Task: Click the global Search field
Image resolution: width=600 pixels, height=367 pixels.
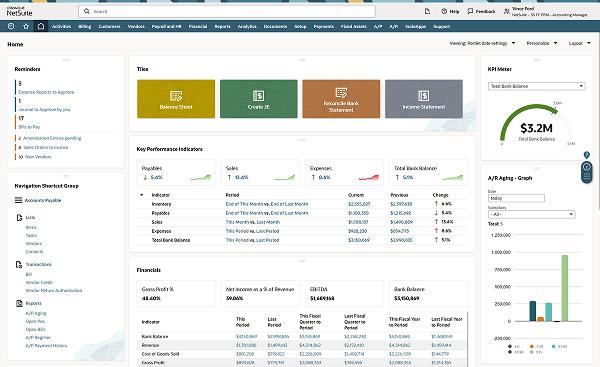Action: point(227,11)
